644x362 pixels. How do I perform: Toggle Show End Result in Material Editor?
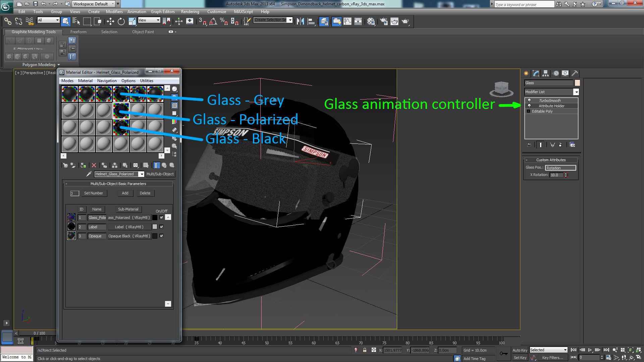(157, 165)
